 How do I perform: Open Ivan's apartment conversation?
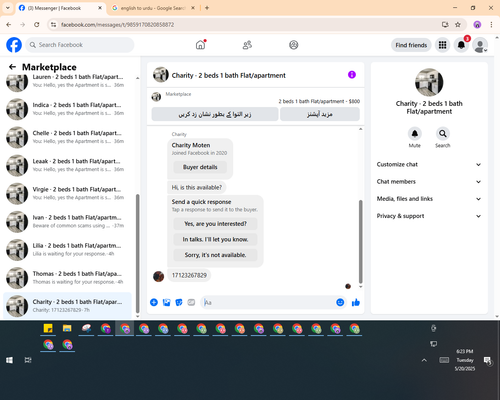pos(68,222)
